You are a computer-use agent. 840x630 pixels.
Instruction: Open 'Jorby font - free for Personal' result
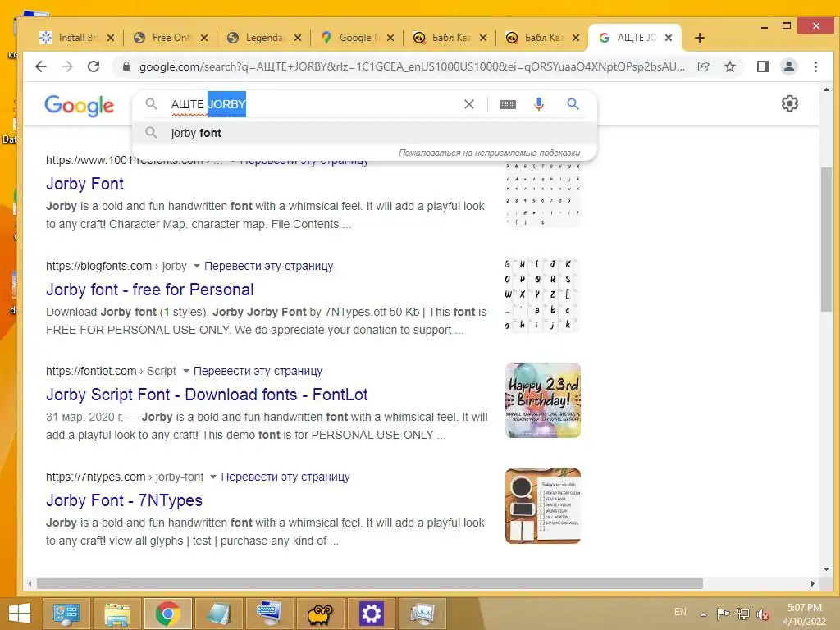pos(149,290)
